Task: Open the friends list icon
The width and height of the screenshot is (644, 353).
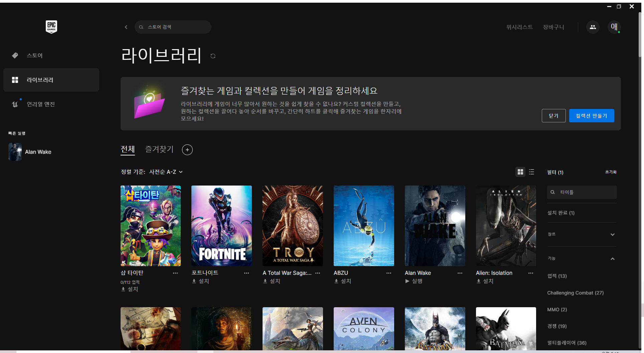Action: point(593,27)
